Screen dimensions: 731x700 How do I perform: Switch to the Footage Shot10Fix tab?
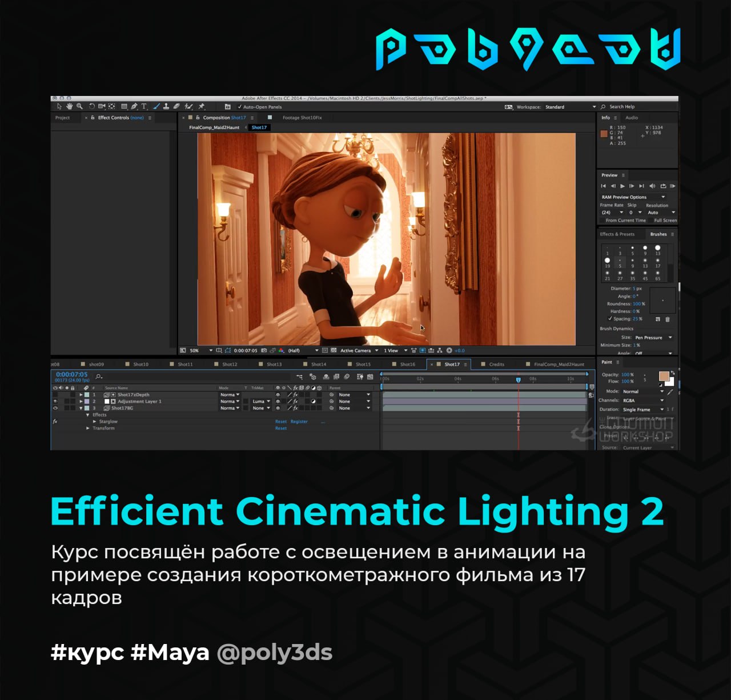[302, 118]
